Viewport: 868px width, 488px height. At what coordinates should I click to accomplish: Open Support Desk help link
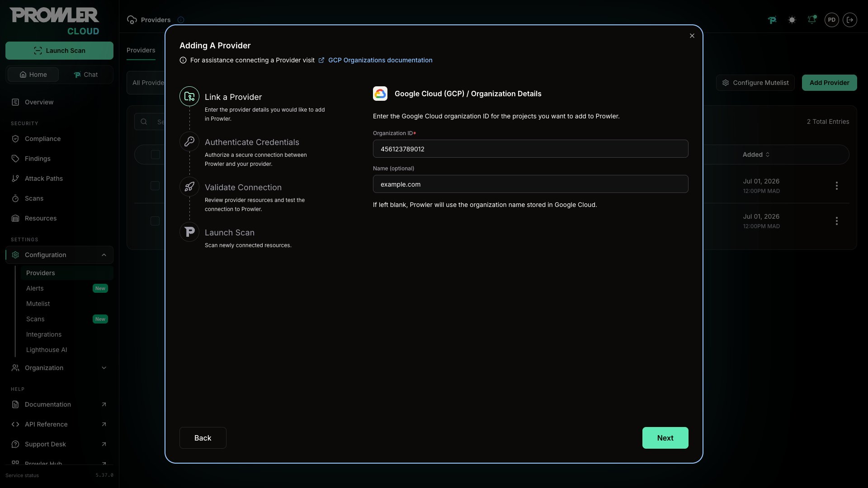coord(59,444)
